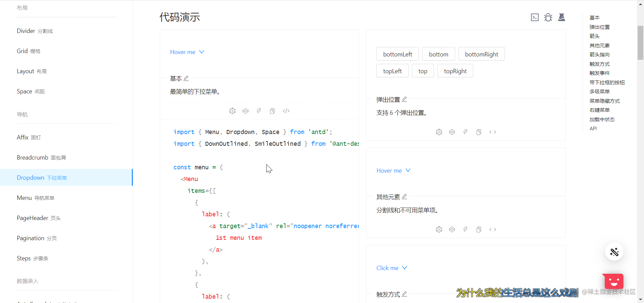The width and height of the screenshot is (644, 303).
Task: Open the 基本 demo in StackBlitz
Action: (x=259, y=111)
